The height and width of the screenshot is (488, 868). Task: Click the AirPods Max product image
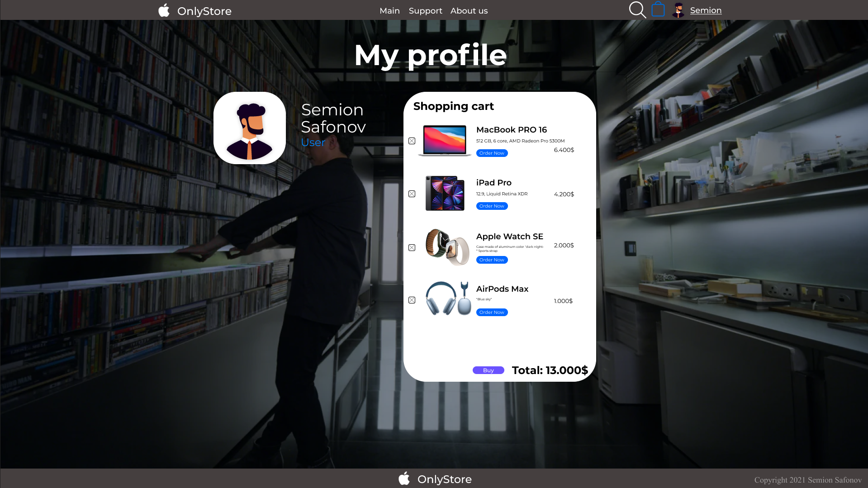[x=448, y=298]
